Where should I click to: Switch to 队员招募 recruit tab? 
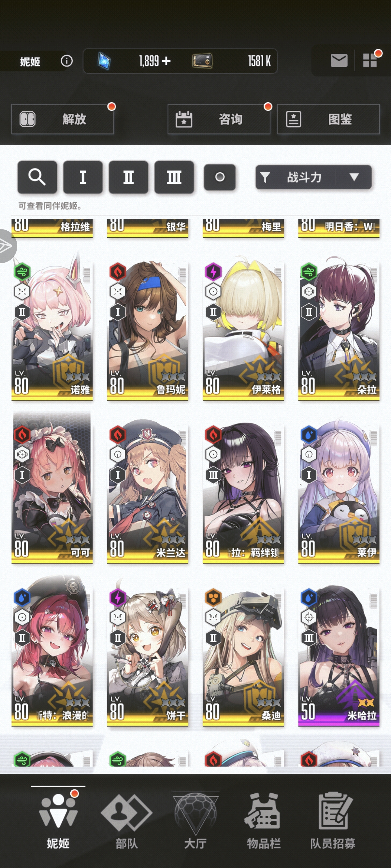(333, 820)
